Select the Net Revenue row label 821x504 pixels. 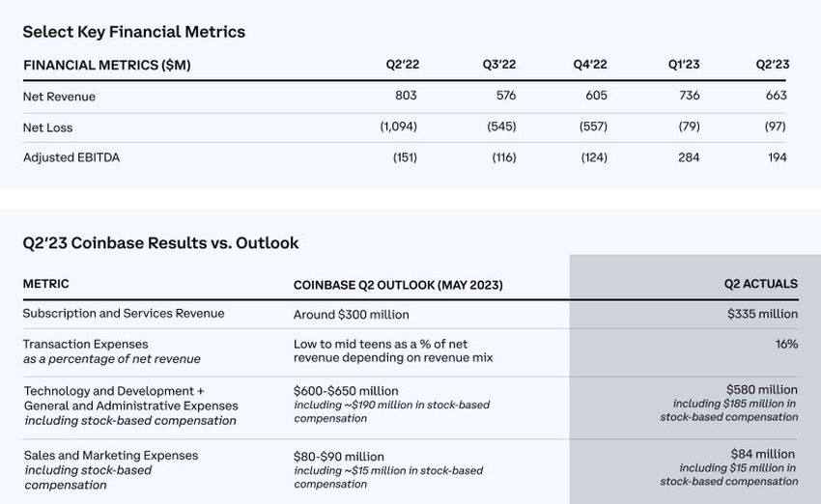(59, 97)
